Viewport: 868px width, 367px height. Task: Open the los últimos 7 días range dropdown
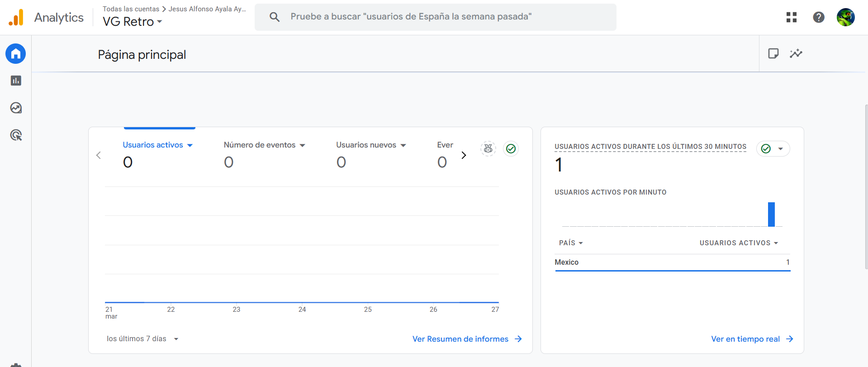142,339
